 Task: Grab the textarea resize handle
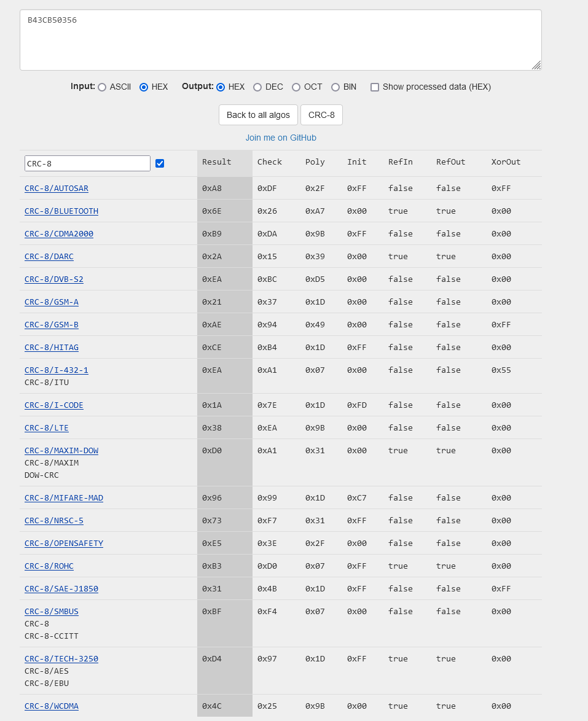pyautogui.click(x=536, y=65)
